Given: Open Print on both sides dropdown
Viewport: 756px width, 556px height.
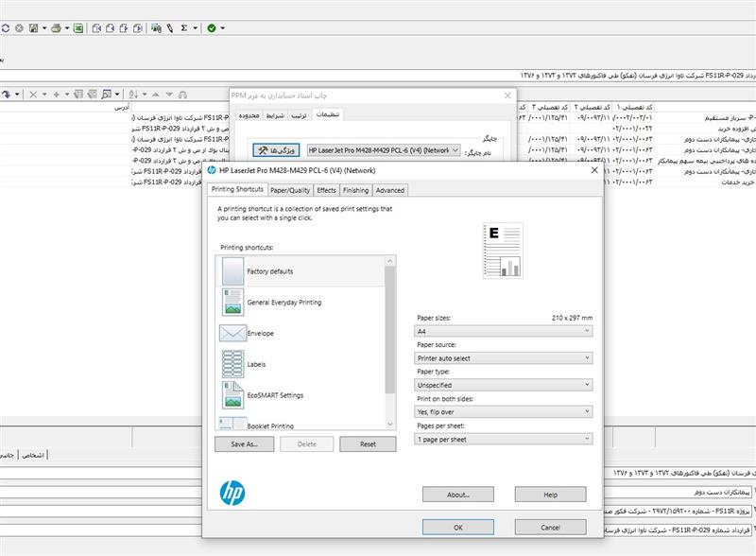Looking at the screenshot, I should tap(504, 412).
